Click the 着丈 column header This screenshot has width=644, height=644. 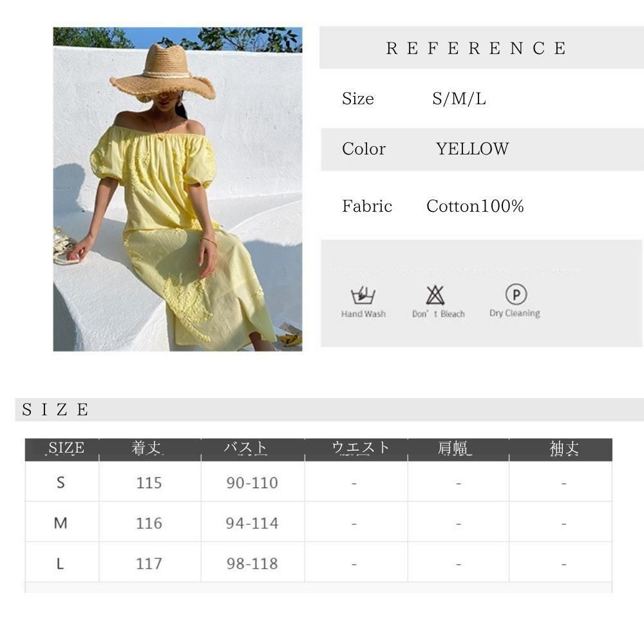pos(147,448)
